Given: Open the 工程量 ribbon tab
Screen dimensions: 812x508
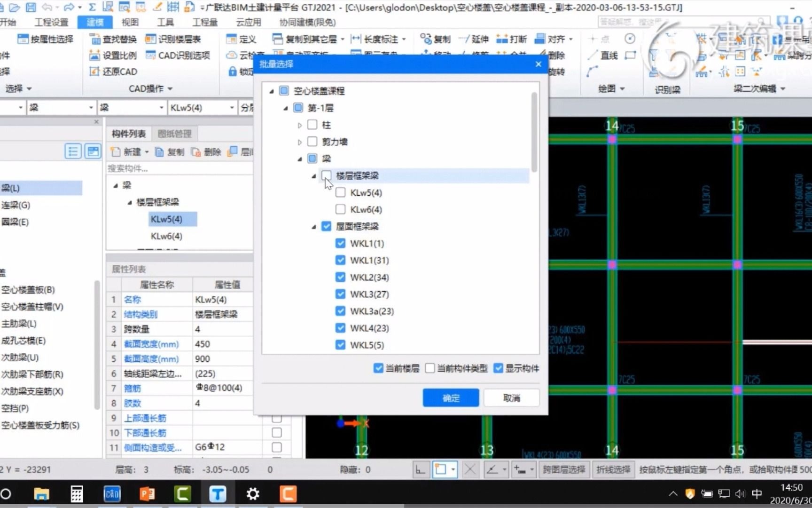Looking at the screenshot, I should [x=205, y=22].
